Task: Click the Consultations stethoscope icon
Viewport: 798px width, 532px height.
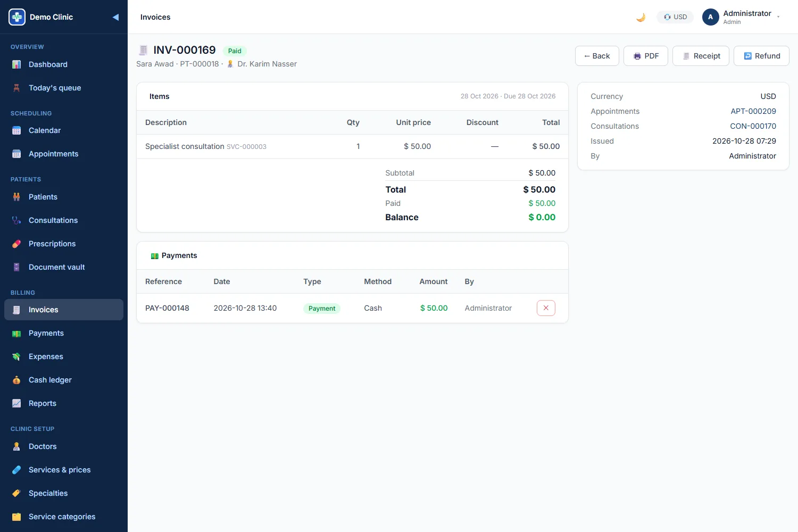Action: tap(16, 220)
